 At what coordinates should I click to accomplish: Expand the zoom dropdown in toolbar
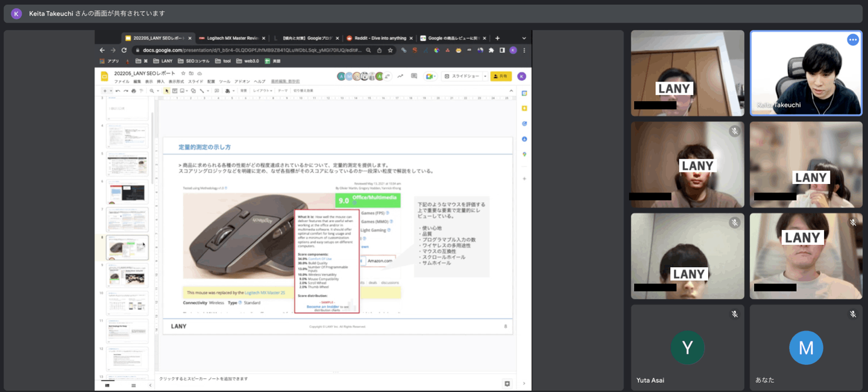pyautogui.click(x=157, y=90)
